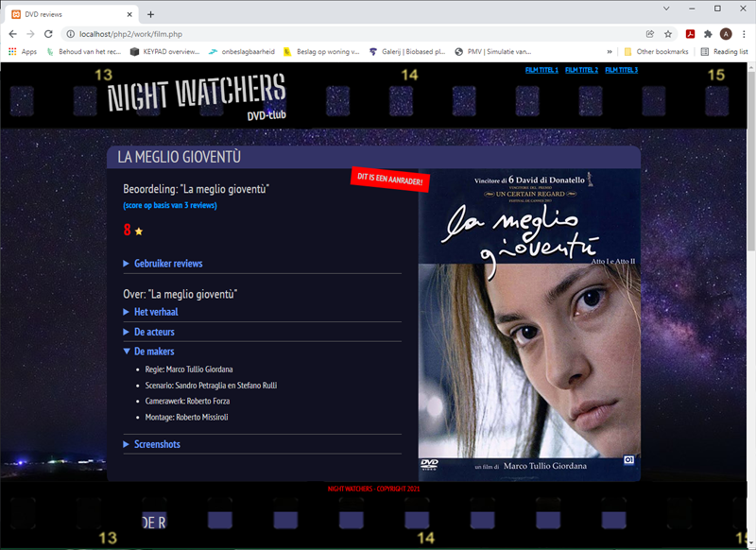Select 'Regie: Marco Tullio Giordana' text
756x550 pixels.
point(189,370)
